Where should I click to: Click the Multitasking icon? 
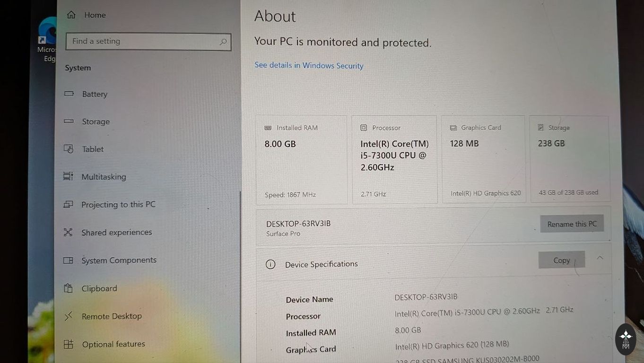[x=68, y=176]
